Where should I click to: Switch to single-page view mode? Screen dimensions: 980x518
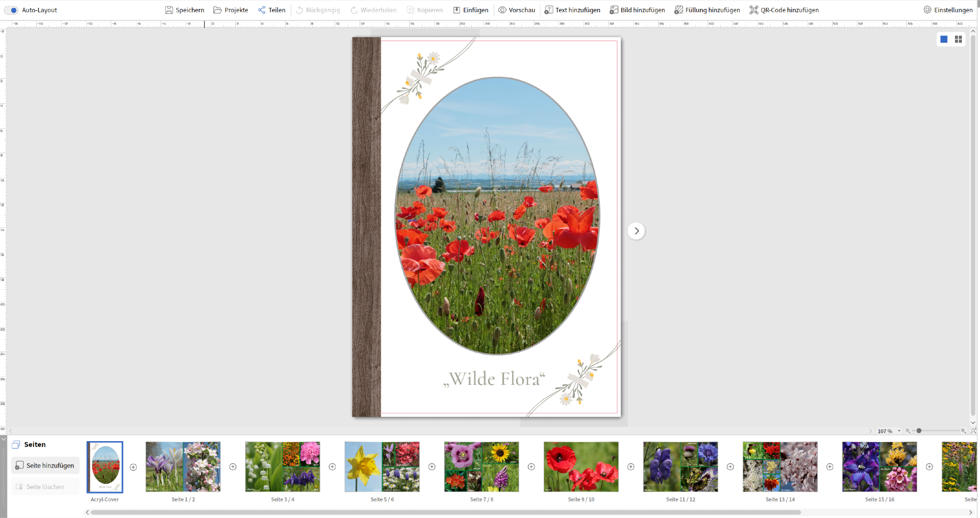944,39
